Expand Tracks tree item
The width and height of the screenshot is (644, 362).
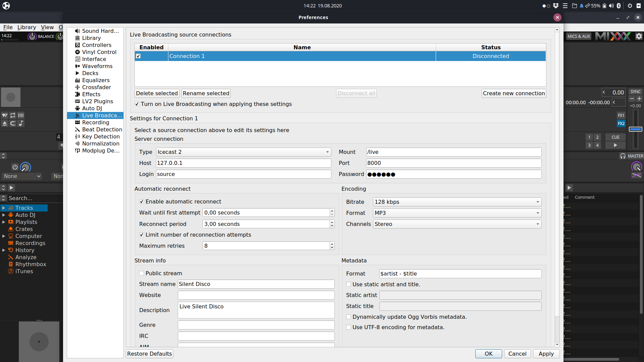[4, 208]
